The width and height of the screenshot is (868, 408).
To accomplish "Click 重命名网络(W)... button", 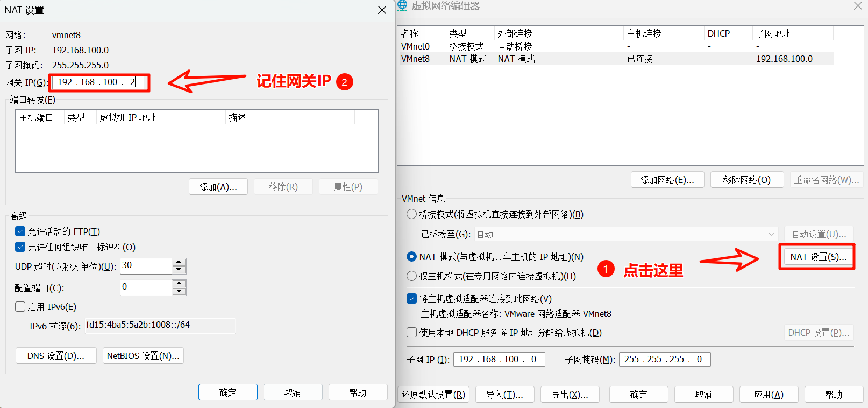I will (827, 180).
